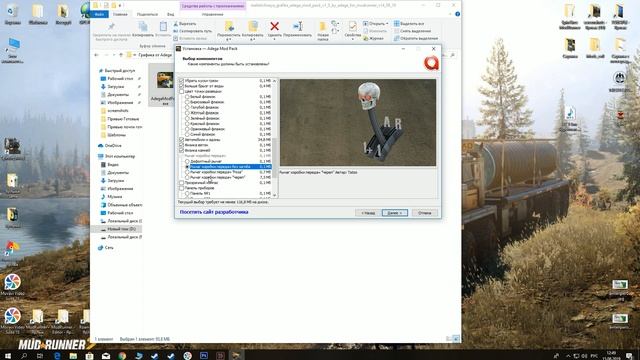The image size is (640, 360).
Task: Toggle the flag color group checkbox
Action: [182, 91]
